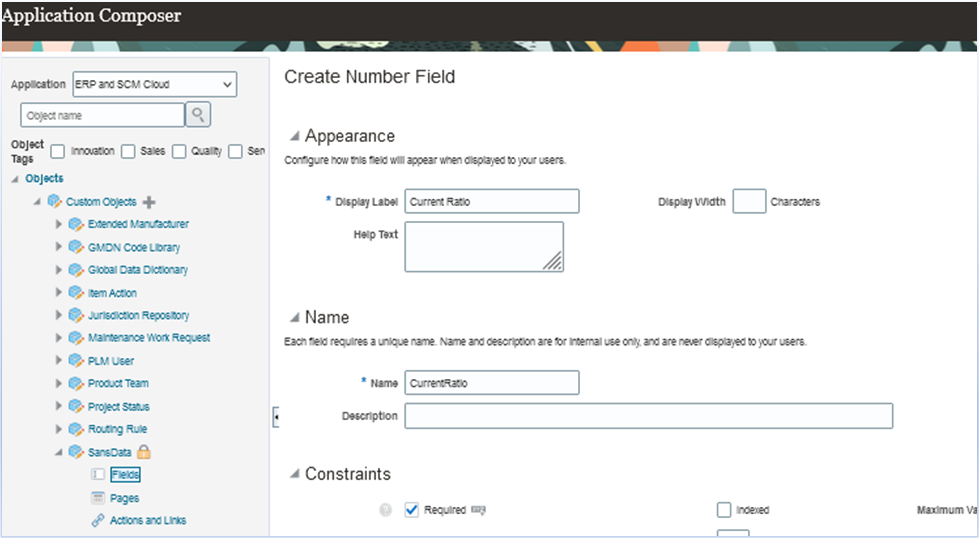Expand the Routing Rule node
Image resolution: width=979 pixels, height=538 pixels.
coord(59,429)
